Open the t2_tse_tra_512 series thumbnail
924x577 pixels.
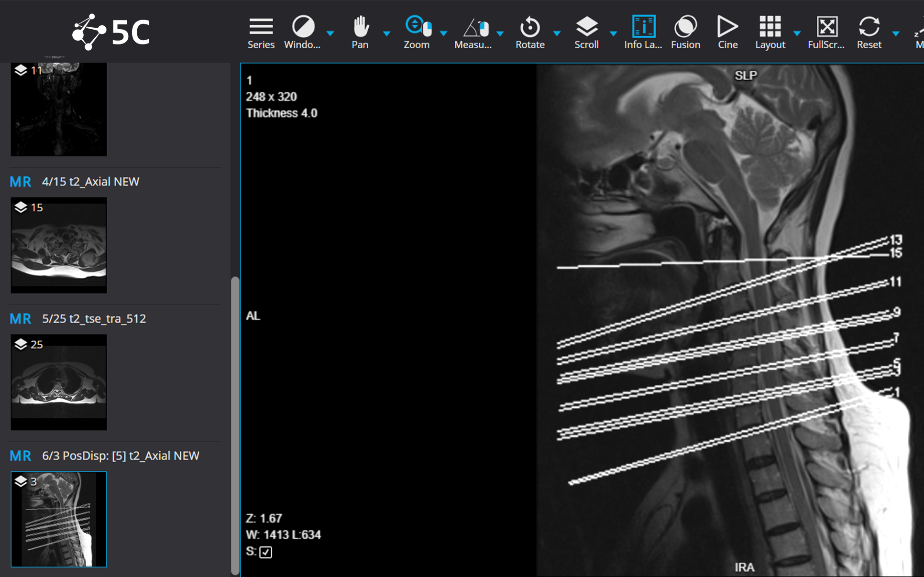coord(59,382)
